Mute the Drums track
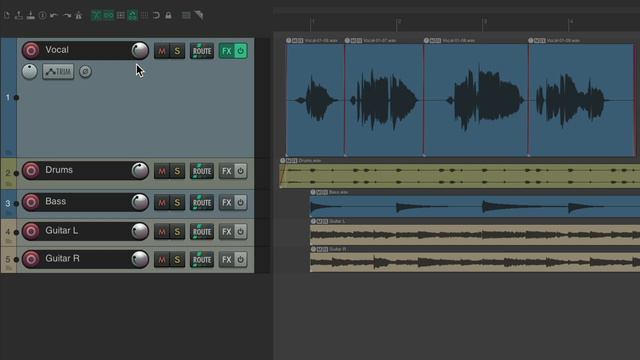Viewport: 640px width, 360px height. pyautogui.click(x=162, y=171)
